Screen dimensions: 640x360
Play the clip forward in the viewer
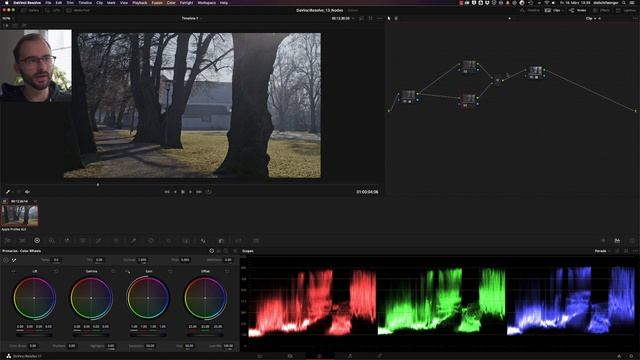tap(191, 192)
